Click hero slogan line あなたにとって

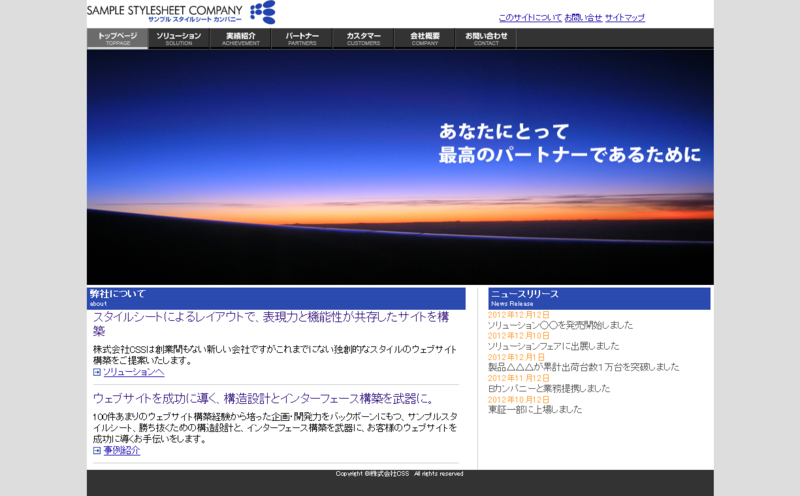point(504,132)
